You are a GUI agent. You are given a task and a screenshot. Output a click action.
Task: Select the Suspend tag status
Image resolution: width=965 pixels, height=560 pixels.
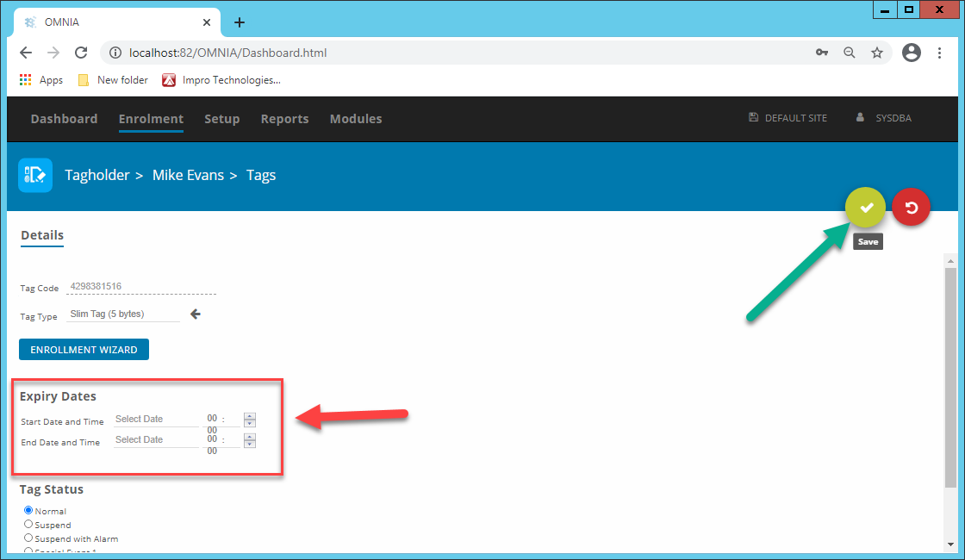[28, 525]
